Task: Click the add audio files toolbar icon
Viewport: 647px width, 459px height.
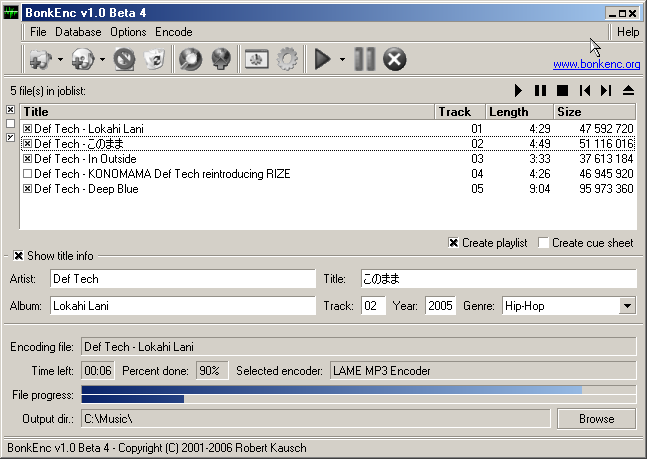Action: 40,60
